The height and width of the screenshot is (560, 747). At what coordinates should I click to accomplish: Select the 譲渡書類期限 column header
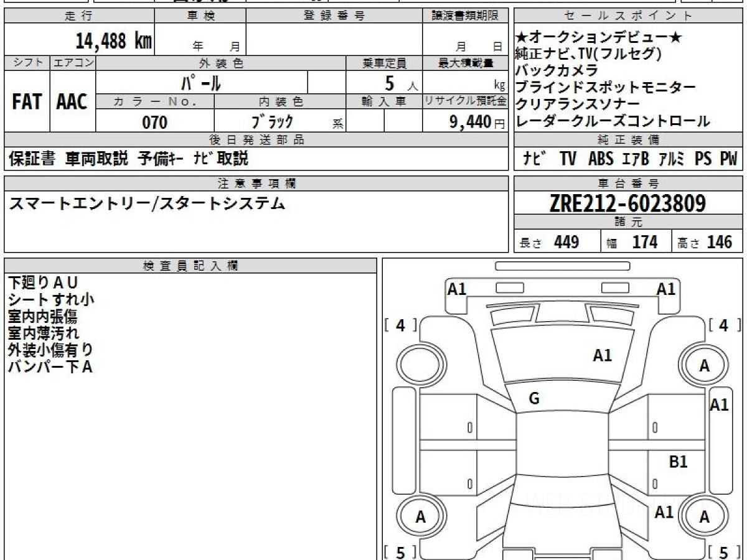pos(466,16)
